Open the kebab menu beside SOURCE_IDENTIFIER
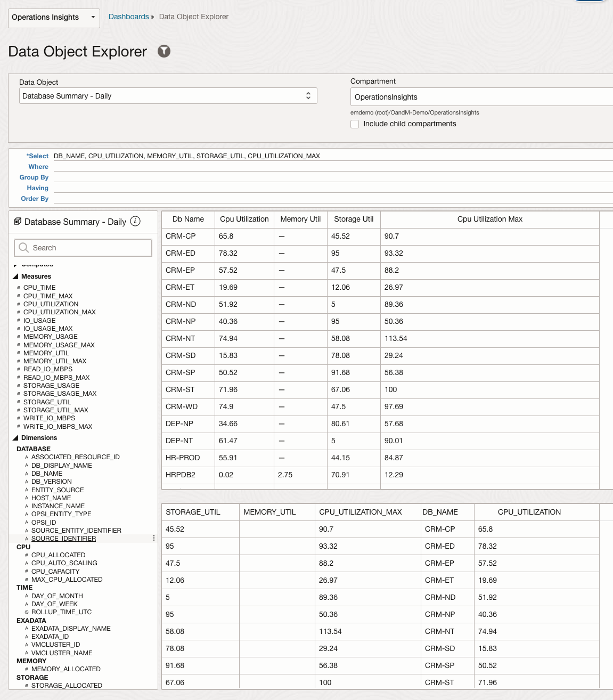613x700 pixels. coord(153,538)
